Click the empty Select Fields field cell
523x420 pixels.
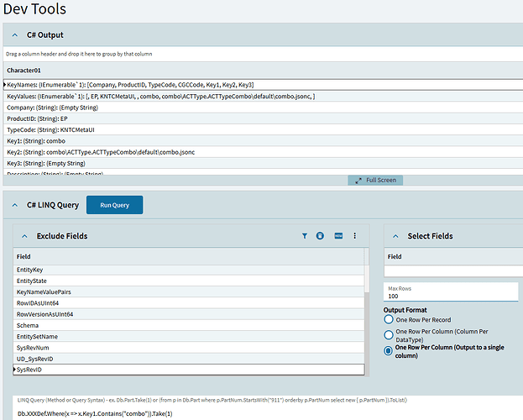tap(453, 271)
